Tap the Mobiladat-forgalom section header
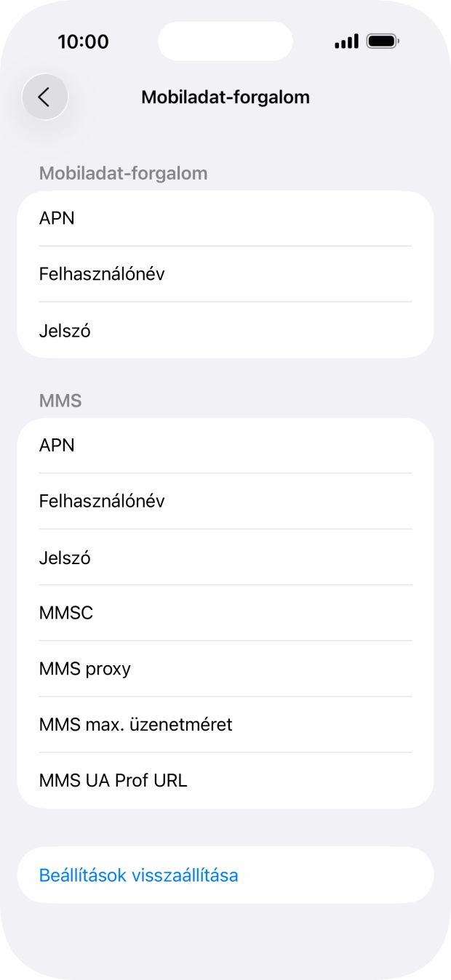The image size is (451, 980). [x=123, y=173]
